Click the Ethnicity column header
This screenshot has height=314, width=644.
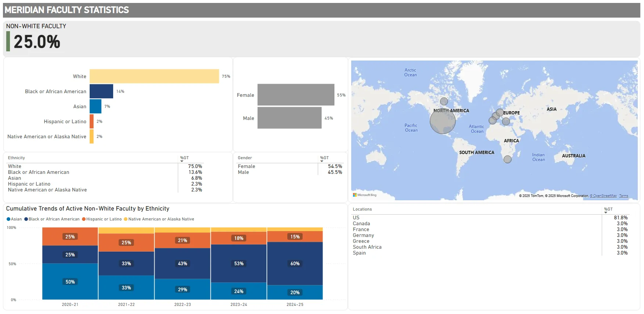pos(17,158)
